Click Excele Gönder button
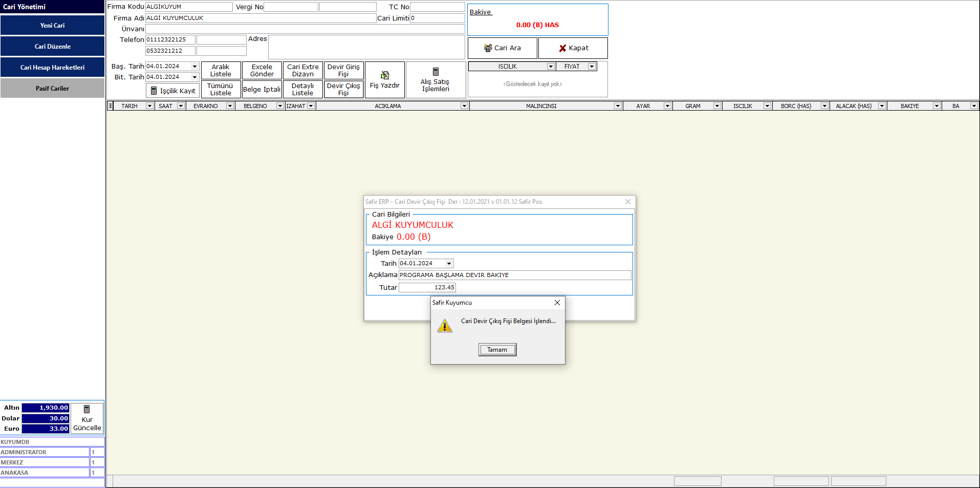The height and width of the screenshot is (488, 980). (262, 71)
